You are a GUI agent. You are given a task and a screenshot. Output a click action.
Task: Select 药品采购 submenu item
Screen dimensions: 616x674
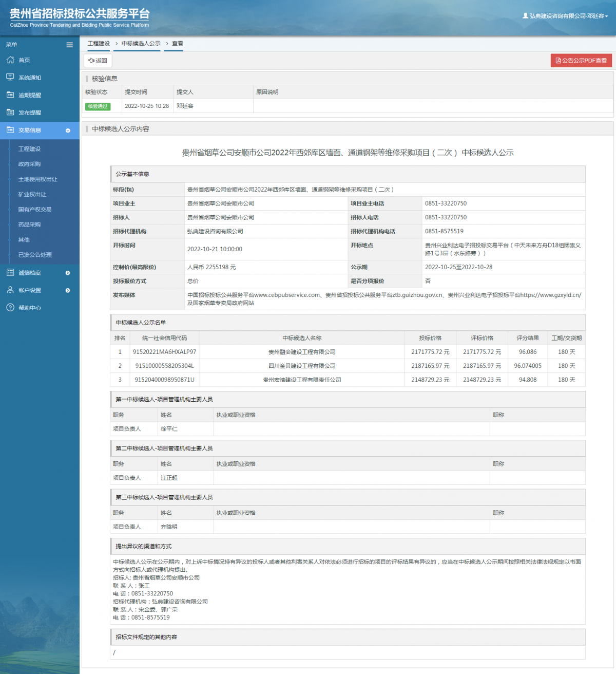29,224
